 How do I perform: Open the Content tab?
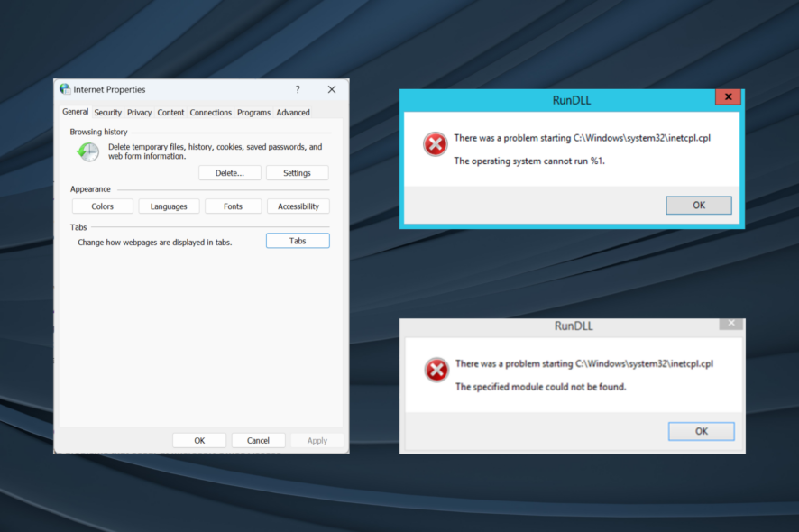coord(170,112)
